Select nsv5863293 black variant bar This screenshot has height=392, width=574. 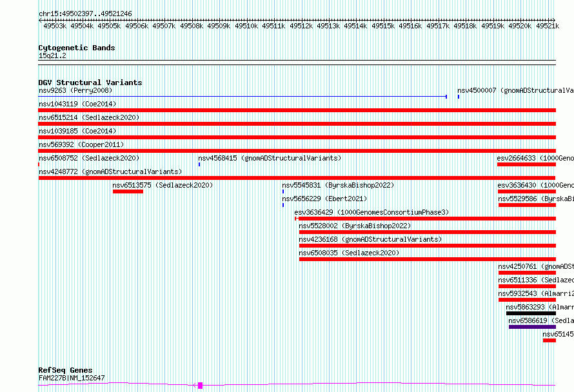tap(531, 313)
